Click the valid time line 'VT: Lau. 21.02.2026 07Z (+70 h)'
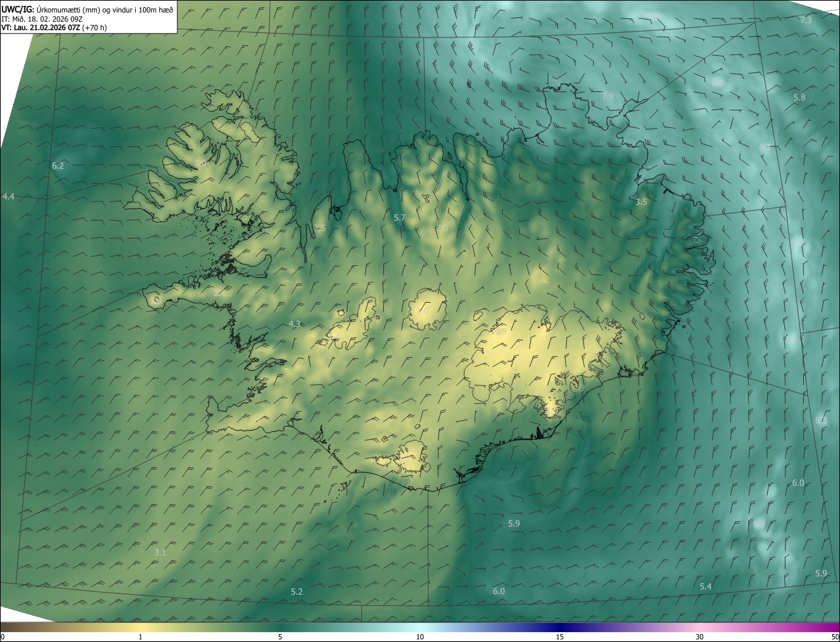Viewport: 840px width, 642px height. pyautogui.click(x=54, y=28)
